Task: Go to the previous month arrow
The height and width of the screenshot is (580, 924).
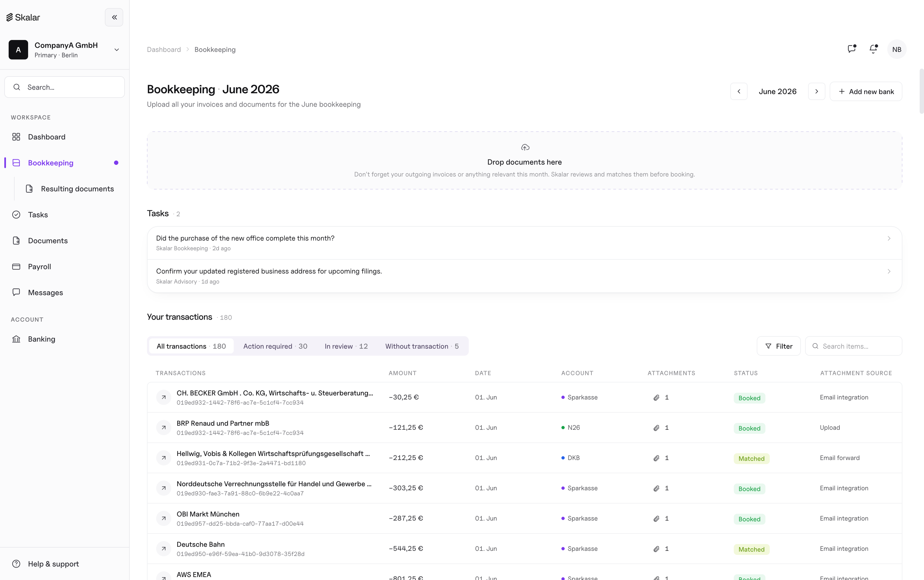Action: (x=739, y=91)
